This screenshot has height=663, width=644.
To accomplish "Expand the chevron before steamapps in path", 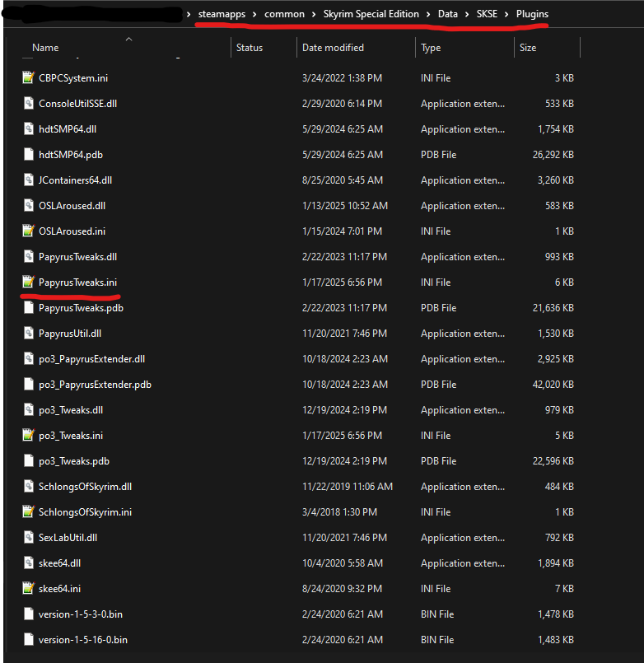I will pos(189,14).
